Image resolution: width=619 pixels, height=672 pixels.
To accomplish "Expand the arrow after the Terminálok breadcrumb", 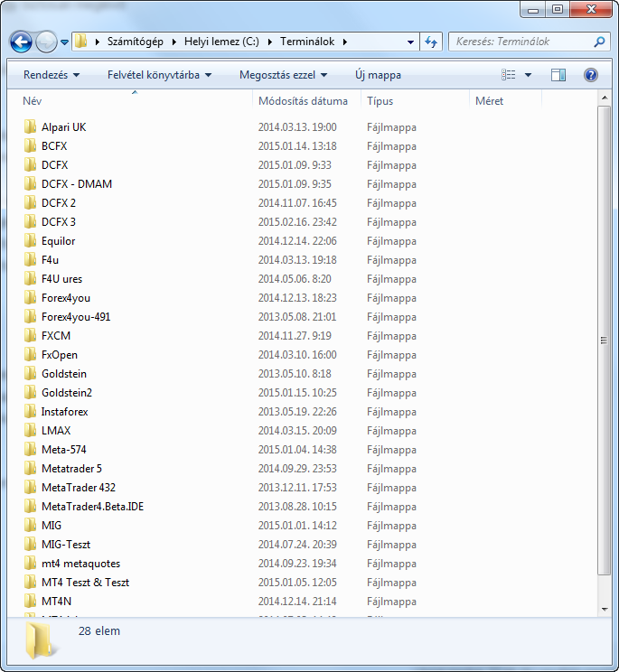I will 345,42.
